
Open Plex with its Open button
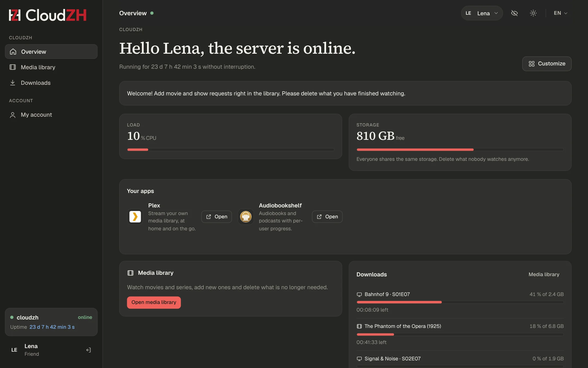pyautogui.click(x=216, y=217)
